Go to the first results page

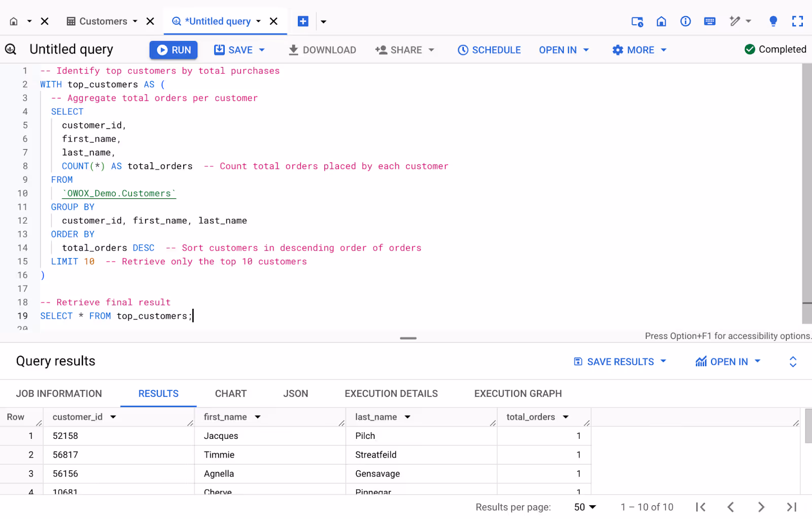(x=701, y=507)
